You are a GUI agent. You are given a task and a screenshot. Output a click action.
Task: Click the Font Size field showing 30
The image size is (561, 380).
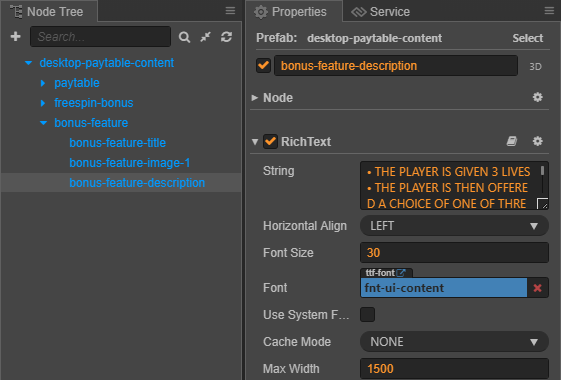[454, 253]
